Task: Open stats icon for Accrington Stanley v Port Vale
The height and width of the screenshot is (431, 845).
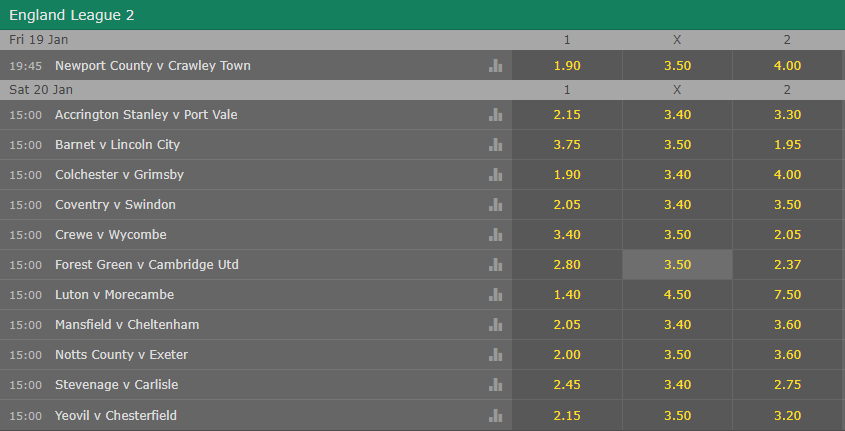Action: point(495,115)
